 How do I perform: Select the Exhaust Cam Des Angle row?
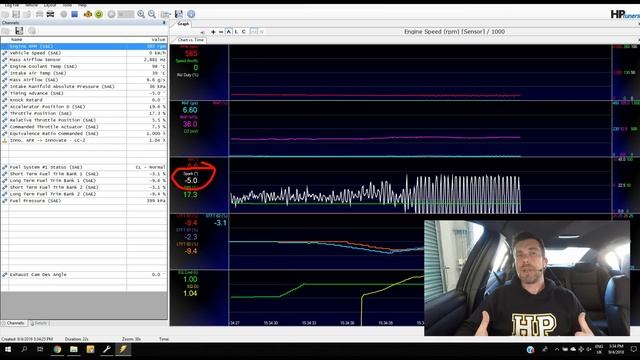(x=84, y=275)
